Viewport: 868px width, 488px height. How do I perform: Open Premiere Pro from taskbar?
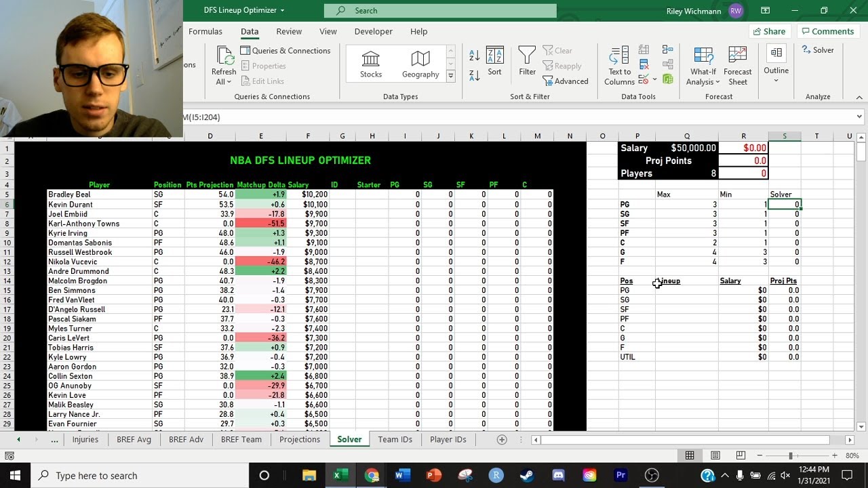(x=620, y=475)
